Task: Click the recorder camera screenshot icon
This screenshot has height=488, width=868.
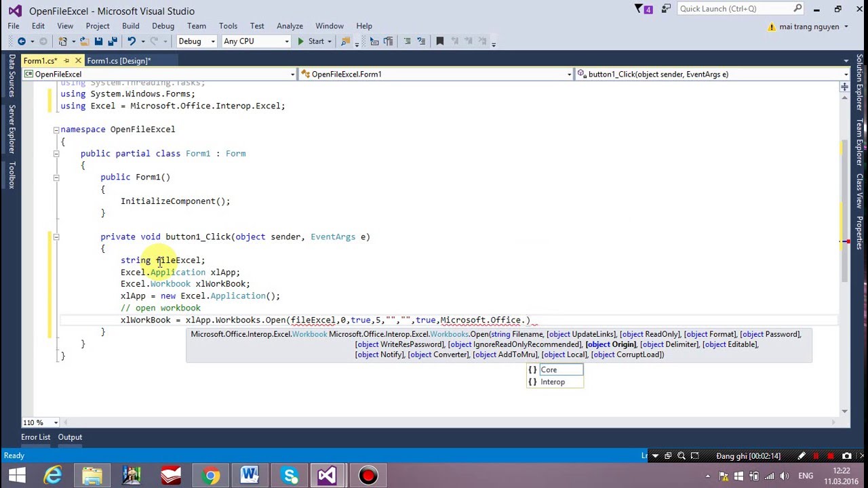Action: click(846, 456)
